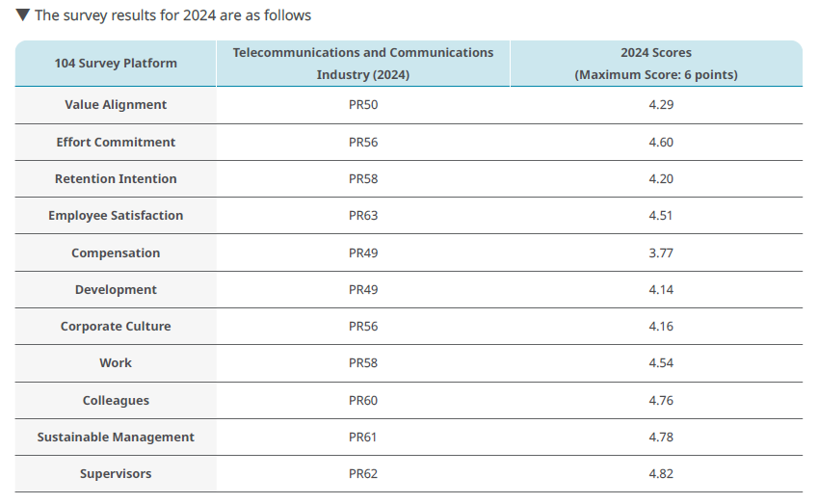Select the Compensation row label

[x=116, y=253]
